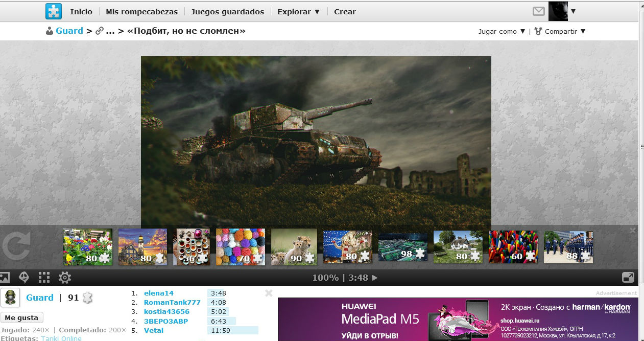The width and height of the screenshot is (644, 341).
Task: Open the Inicio page
Action: click(x=81, y=11)
